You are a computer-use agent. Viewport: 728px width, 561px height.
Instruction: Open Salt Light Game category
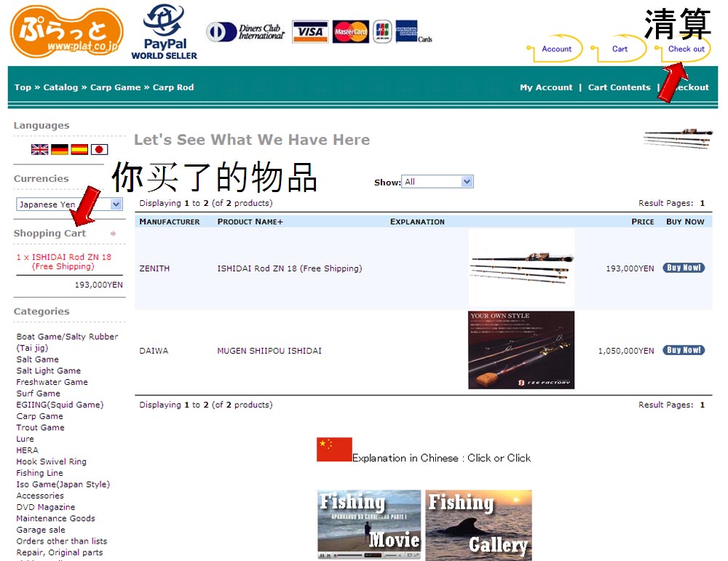click(48, 371)
